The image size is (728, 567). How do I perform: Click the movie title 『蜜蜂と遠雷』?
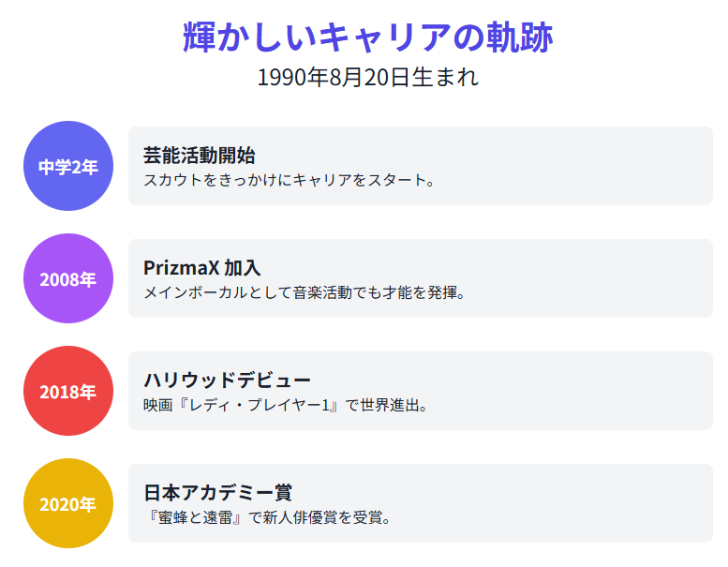tap(195, 517)
